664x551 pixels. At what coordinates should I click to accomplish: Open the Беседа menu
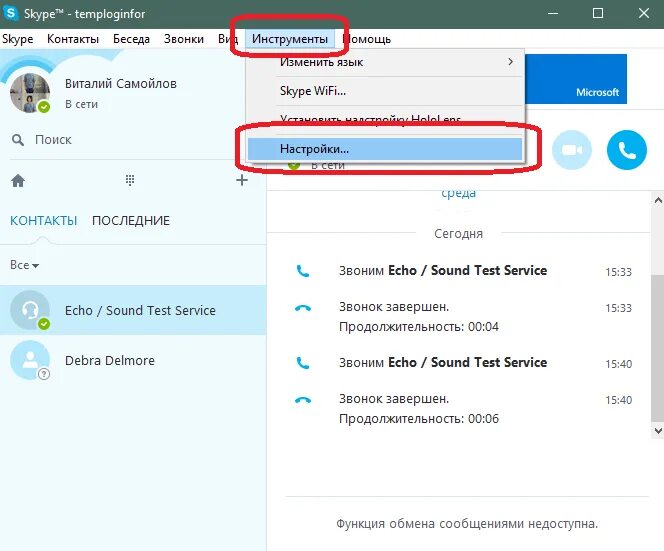click(x=131, y=39)
